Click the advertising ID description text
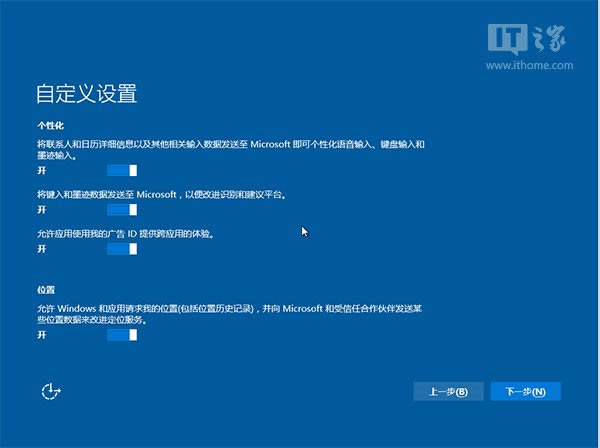Image resolution: width=600 pixels, height=448 pixels. point(126,233)
